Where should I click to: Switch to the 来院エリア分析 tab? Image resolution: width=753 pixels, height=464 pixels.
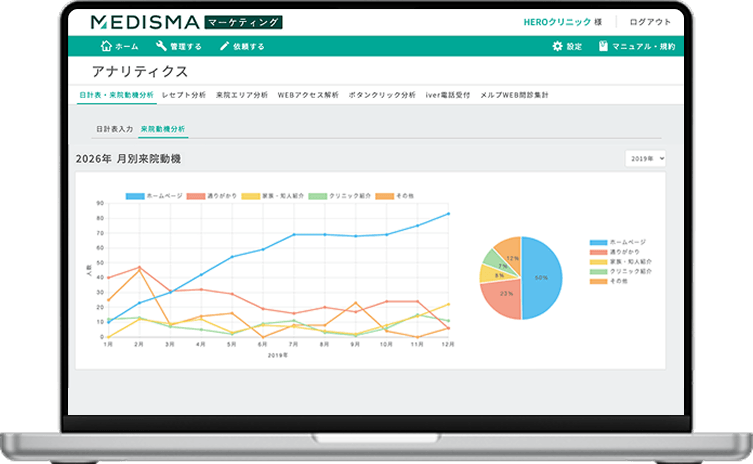point(242,95)
